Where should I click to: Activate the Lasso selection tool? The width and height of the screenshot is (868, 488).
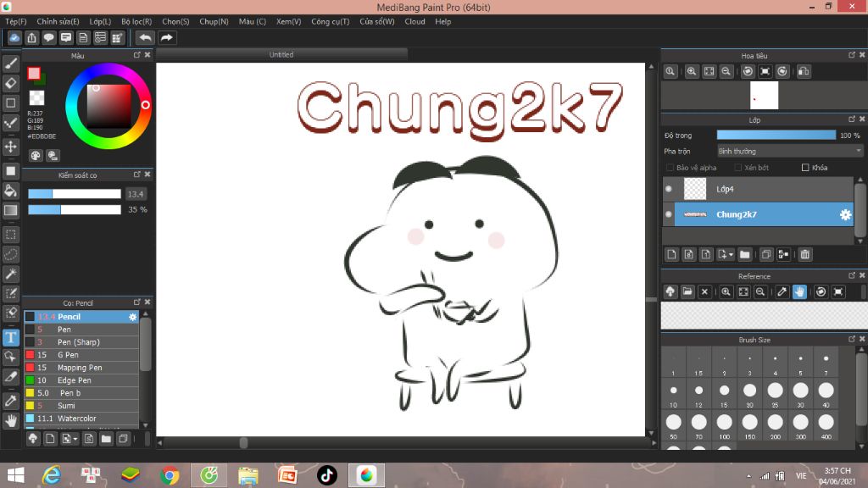click(10, 254)
